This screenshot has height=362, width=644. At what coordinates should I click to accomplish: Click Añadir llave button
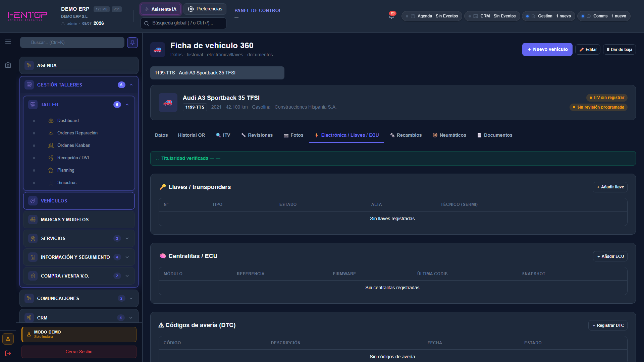[610, 187]
